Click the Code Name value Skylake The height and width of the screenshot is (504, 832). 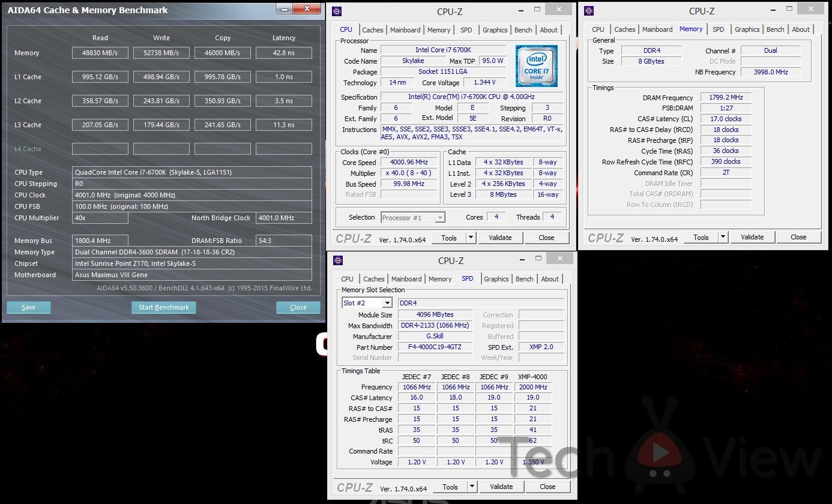413,61
